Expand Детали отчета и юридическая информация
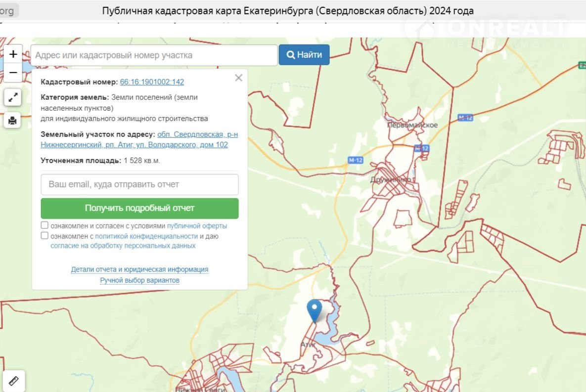 [x=139, y=269]
